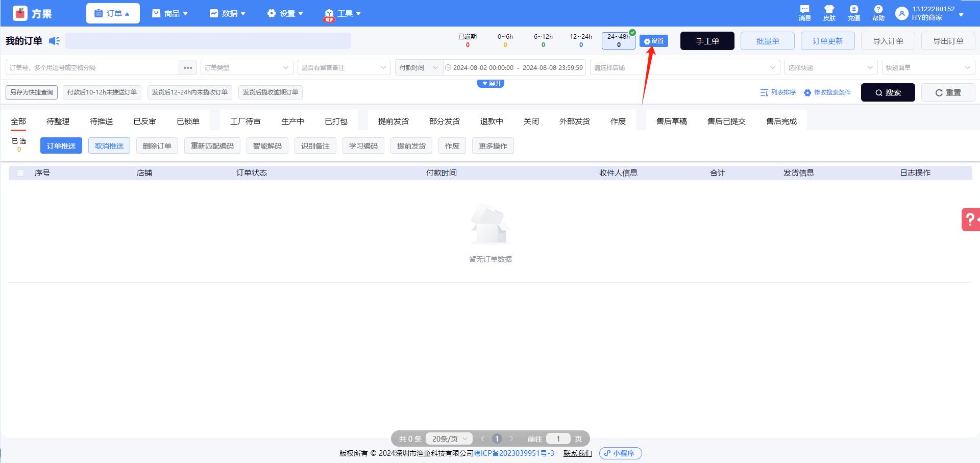Open the 快递面单 dropdown

pyautogui.click(x=928, y=68)
